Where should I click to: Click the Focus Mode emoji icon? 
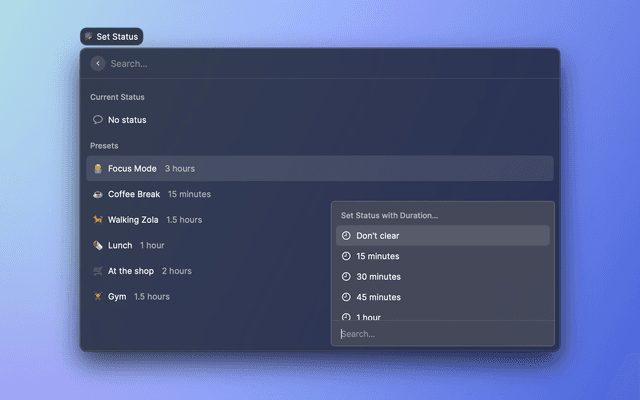coord(98,168)
